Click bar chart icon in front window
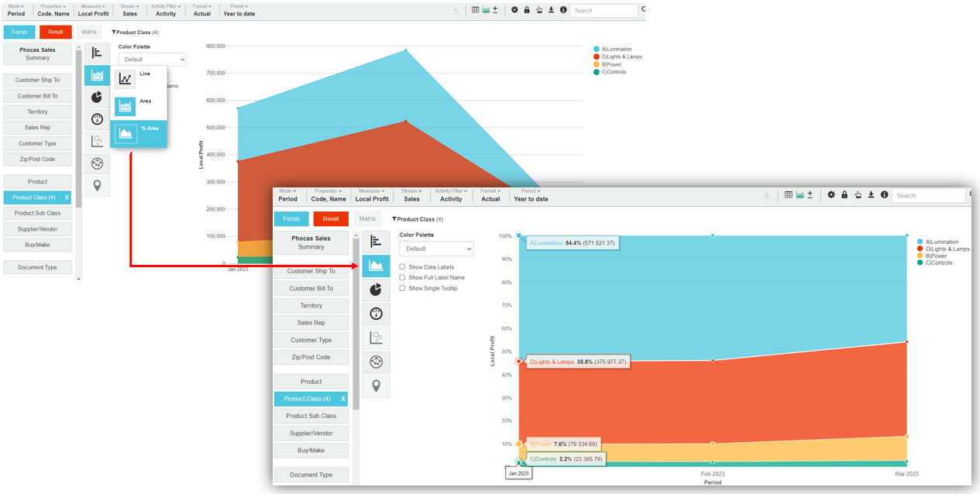 coord(376,242)
